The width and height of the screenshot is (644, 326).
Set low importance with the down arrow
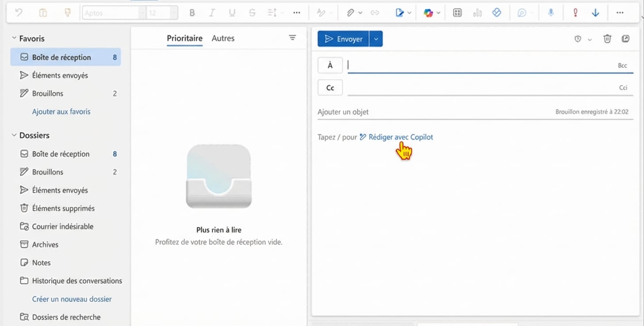595,13
